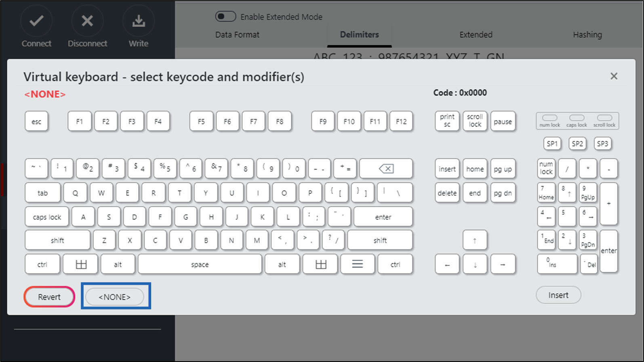Viewport: 644px width, 362px height.
Task: Select the home navigation key
Action: pos(475,169)
